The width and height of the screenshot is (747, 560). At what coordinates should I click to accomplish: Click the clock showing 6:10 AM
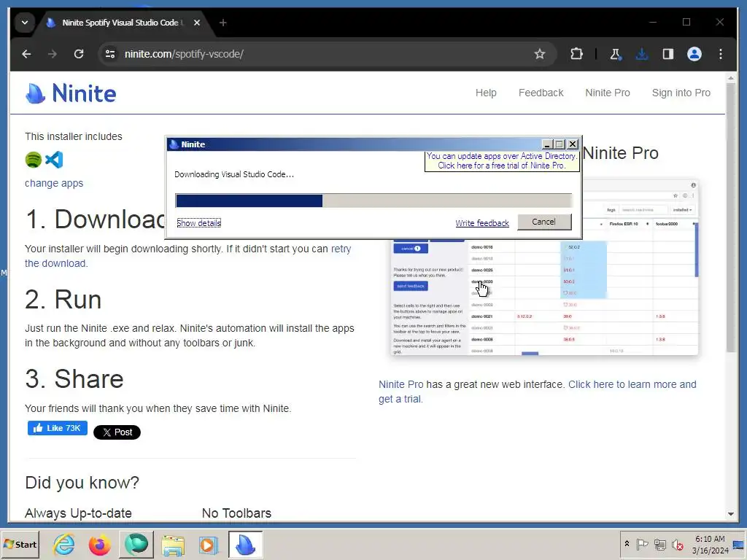pos(710,544)
